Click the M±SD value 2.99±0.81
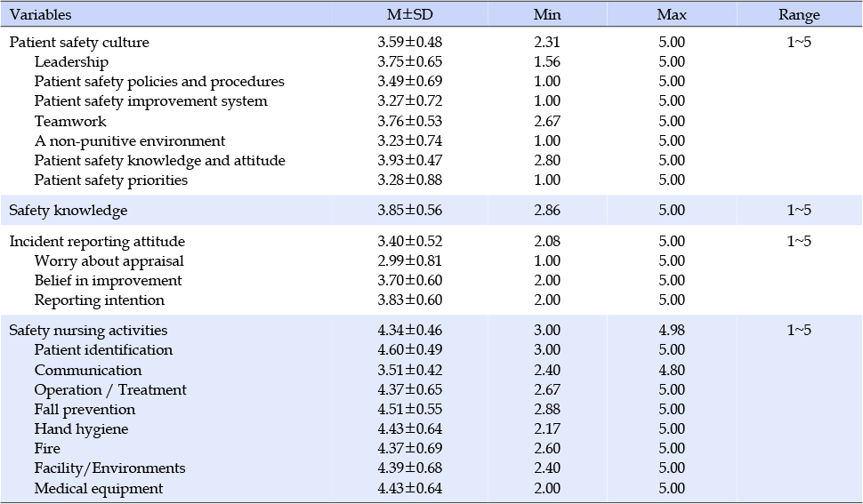 coord(409,261)
